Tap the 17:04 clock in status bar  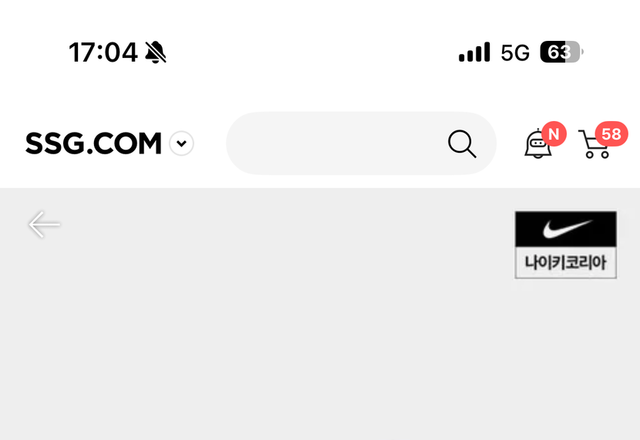(103, 52)
